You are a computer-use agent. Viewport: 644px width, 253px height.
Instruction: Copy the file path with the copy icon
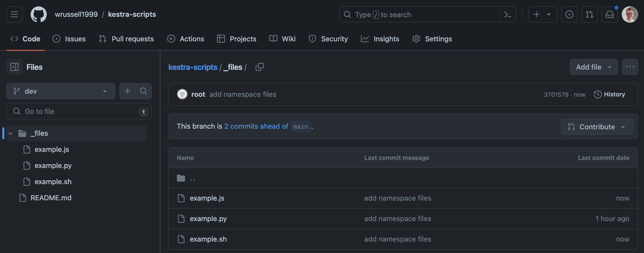tap(259, 67)
